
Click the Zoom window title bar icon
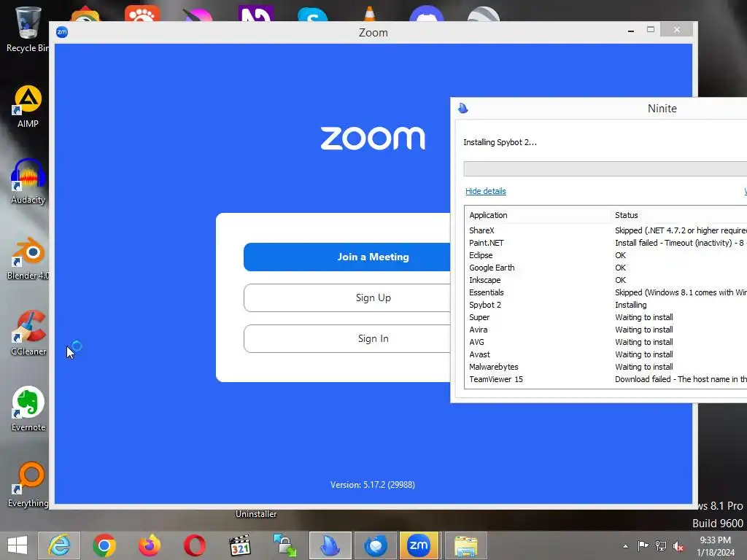tap(62, 32)
